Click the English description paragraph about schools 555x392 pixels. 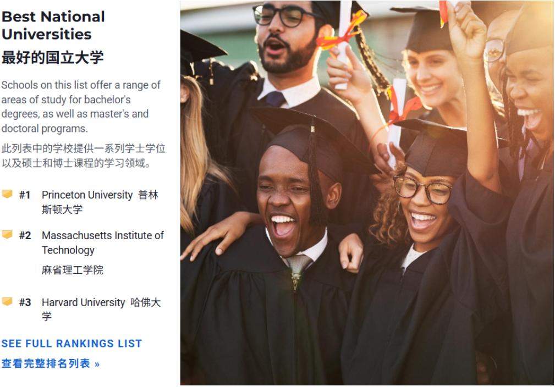81,107
